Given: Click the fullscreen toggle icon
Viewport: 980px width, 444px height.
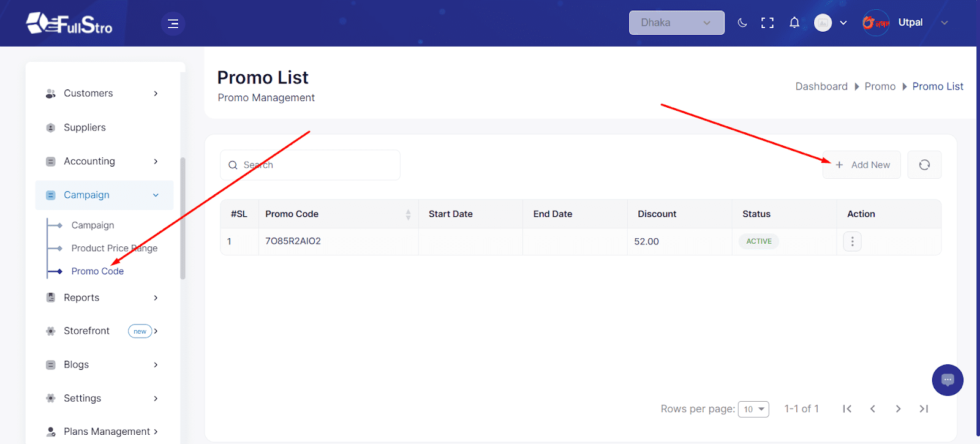Looking at the screenshot, I should 767,23.
